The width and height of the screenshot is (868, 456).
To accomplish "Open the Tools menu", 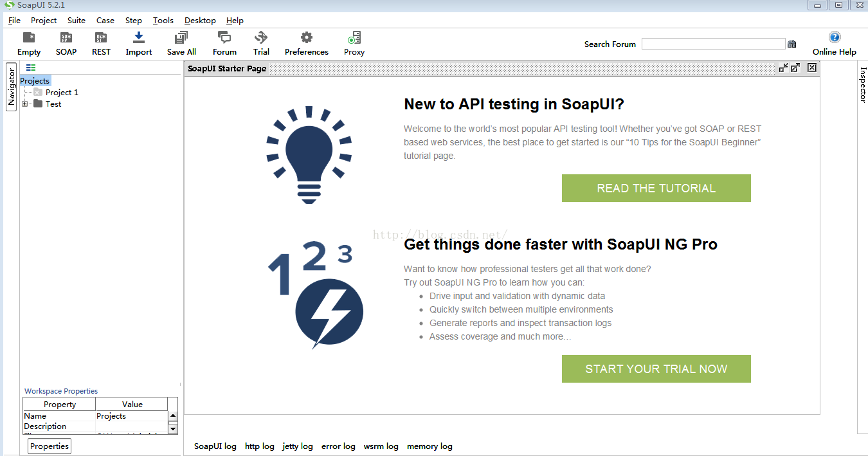I will [163, 20].
